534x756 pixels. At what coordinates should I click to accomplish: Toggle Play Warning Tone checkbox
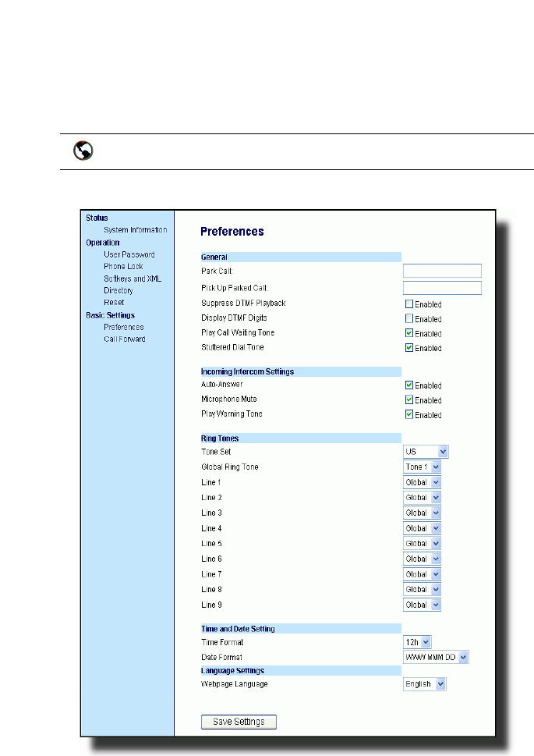[x=409, y=414]
